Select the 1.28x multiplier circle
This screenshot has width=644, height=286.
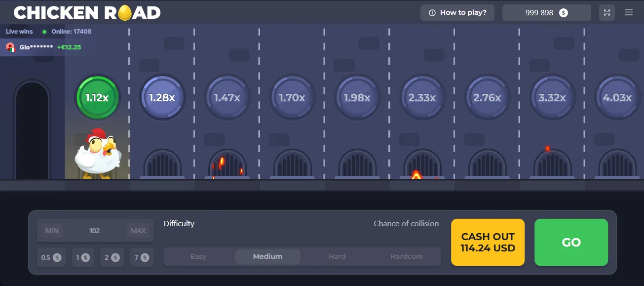click(162, 97)
